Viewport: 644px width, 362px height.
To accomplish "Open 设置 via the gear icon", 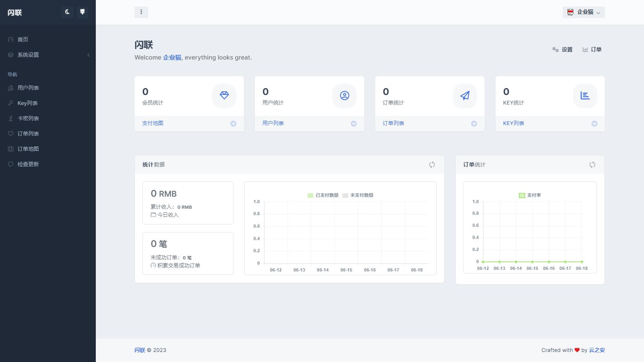I will pyautogui.click(x=562, y=49).
